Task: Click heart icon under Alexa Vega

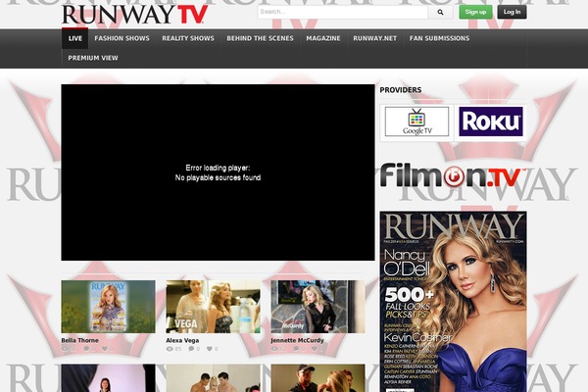Action: tap(210, 349)
